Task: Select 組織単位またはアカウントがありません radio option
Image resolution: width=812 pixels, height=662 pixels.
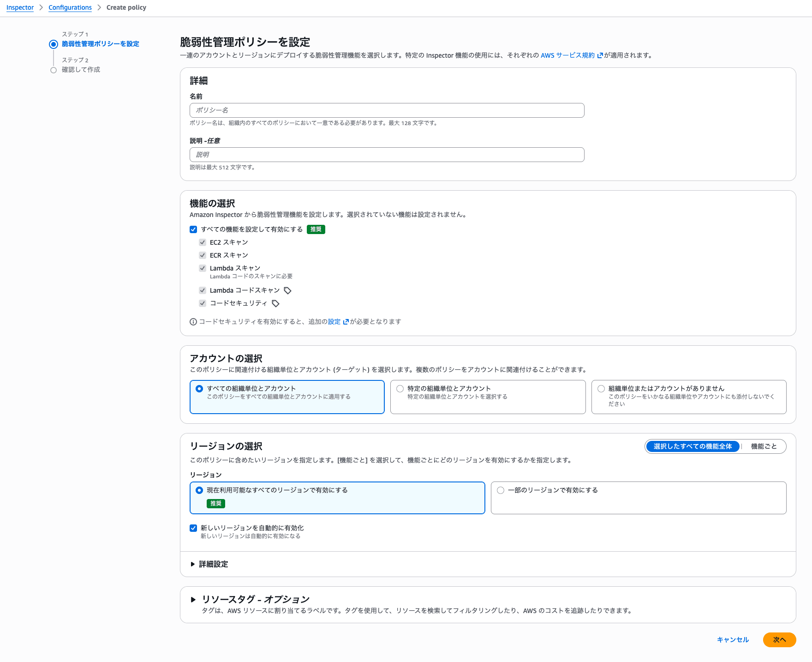Action: pos(601,389)
